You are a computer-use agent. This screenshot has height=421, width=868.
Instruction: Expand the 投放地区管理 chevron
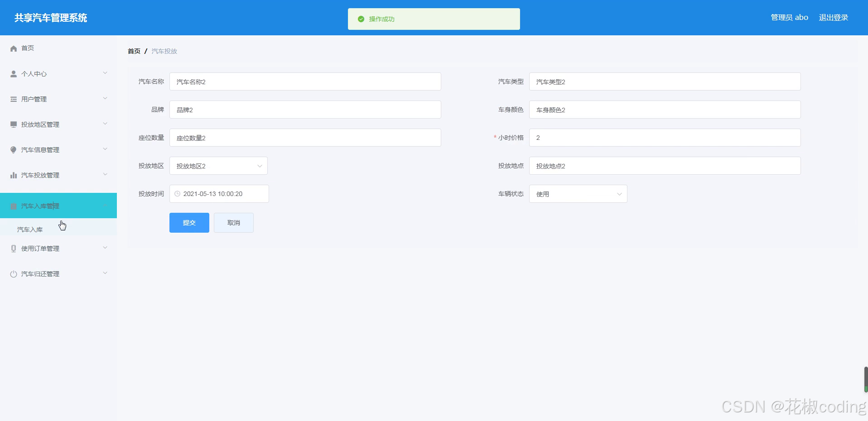[x=105, y=124]
